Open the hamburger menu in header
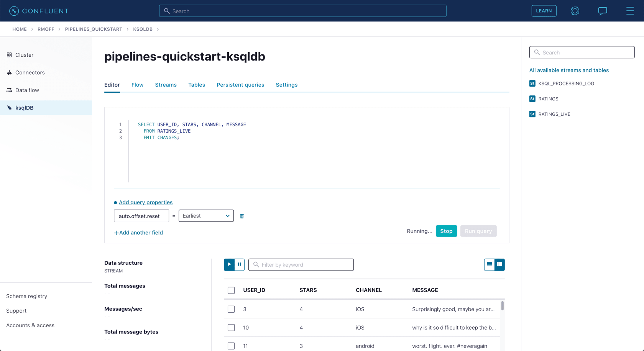644x351 pixels. [630, 11]
